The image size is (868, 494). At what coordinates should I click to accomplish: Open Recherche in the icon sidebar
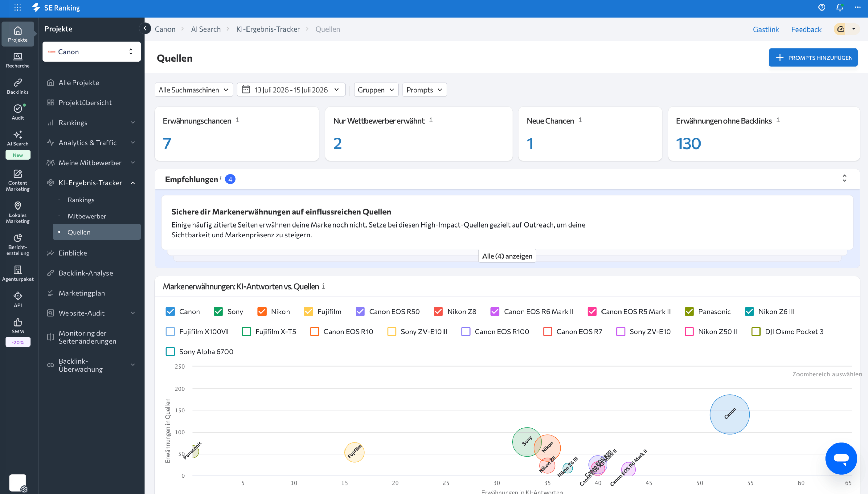18,60
